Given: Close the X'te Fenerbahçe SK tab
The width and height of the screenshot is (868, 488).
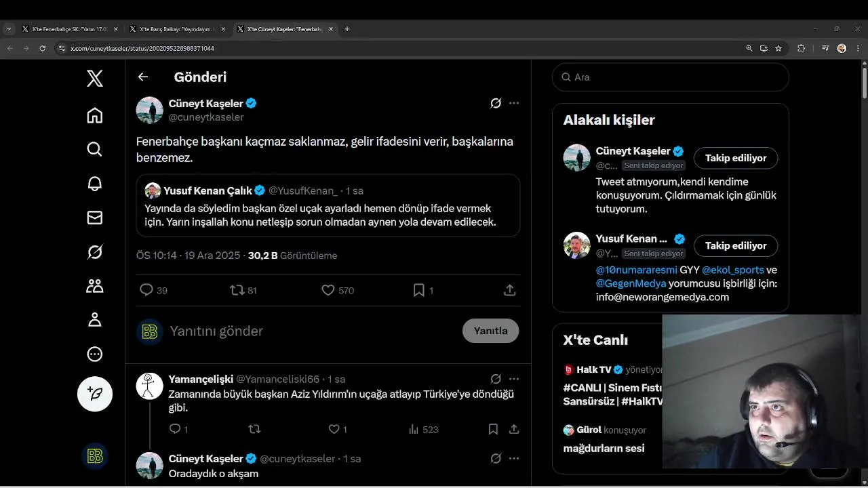Looking at the screenshot, I should (x=115, y=29).
